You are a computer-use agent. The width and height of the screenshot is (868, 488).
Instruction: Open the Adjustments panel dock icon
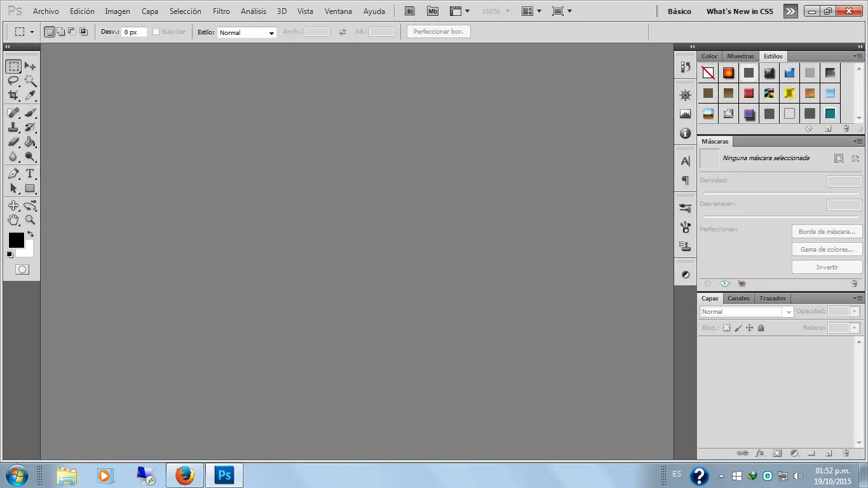point(685,274)
